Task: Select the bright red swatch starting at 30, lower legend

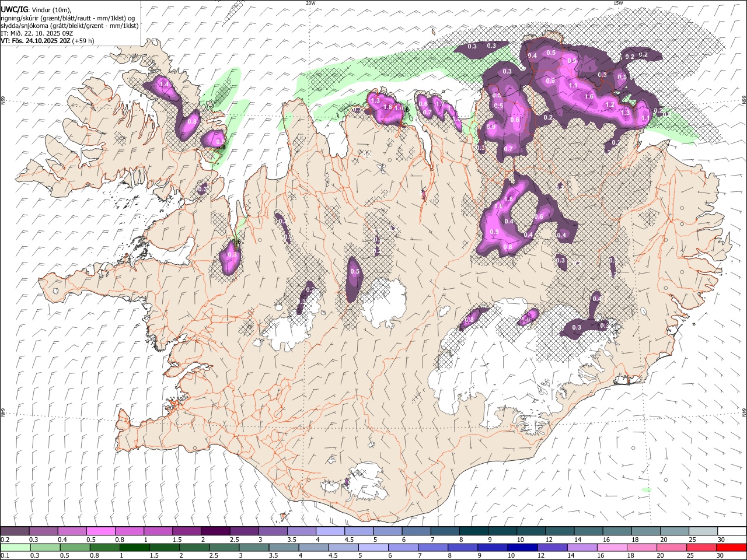Action: [x=732, y=547]
